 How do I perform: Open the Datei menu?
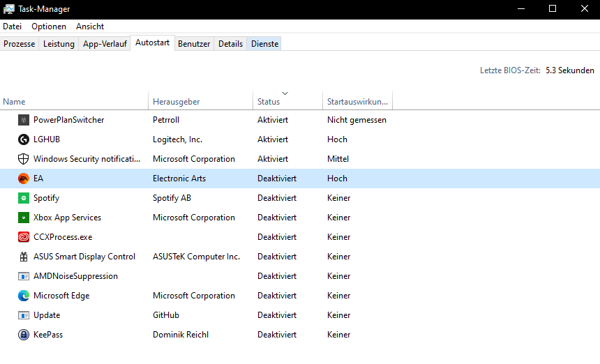pyautogui.click(x=13, y=26)
